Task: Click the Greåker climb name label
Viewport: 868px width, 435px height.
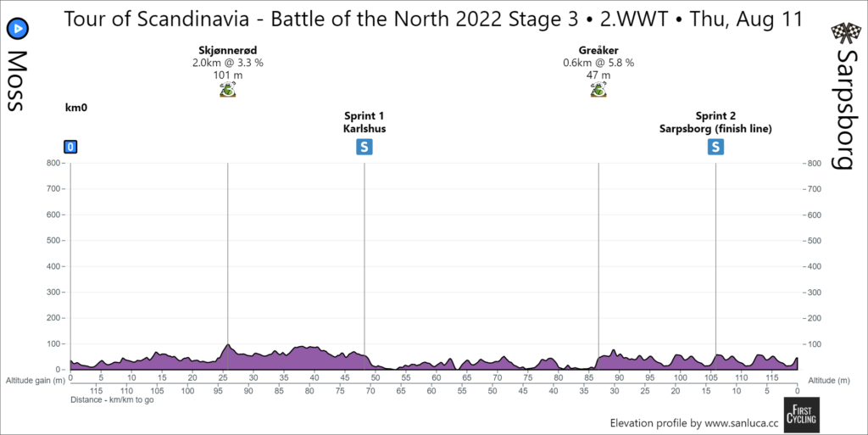Action: pos(598,51)
